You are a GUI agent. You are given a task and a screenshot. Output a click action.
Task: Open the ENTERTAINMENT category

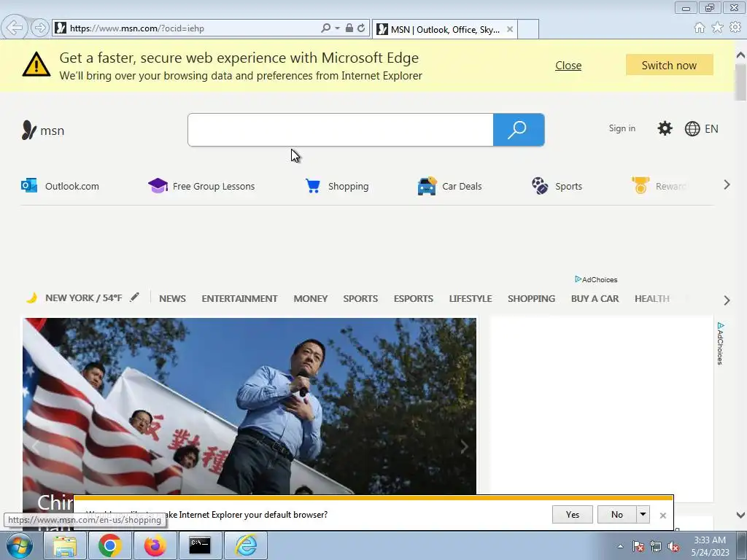[x=239, y=298]
